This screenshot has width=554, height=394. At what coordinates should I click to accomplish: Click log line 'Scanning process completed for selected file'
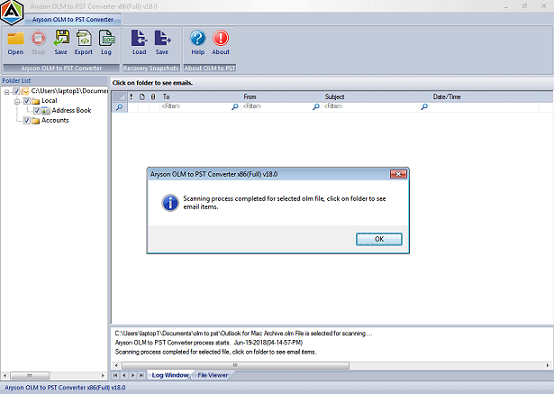point(216,352)
